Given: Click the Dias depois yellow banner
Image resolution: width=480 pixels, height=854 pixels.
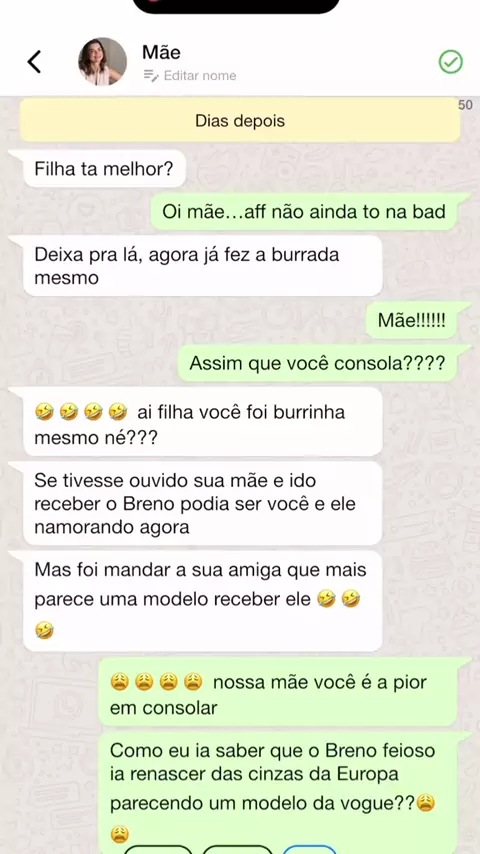Looking at the screenshot, I should tap(240, 120).
